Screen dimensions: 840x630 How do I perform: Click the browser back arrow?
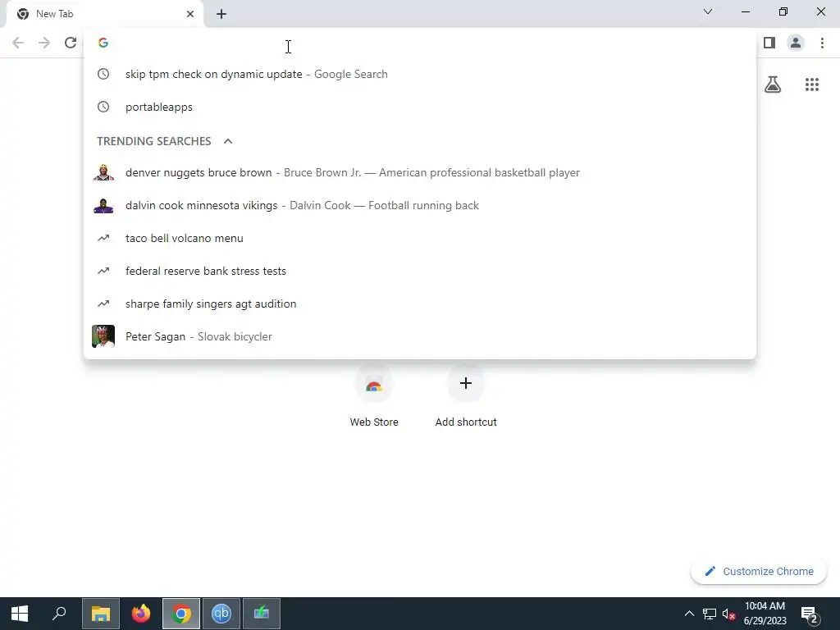18,43
